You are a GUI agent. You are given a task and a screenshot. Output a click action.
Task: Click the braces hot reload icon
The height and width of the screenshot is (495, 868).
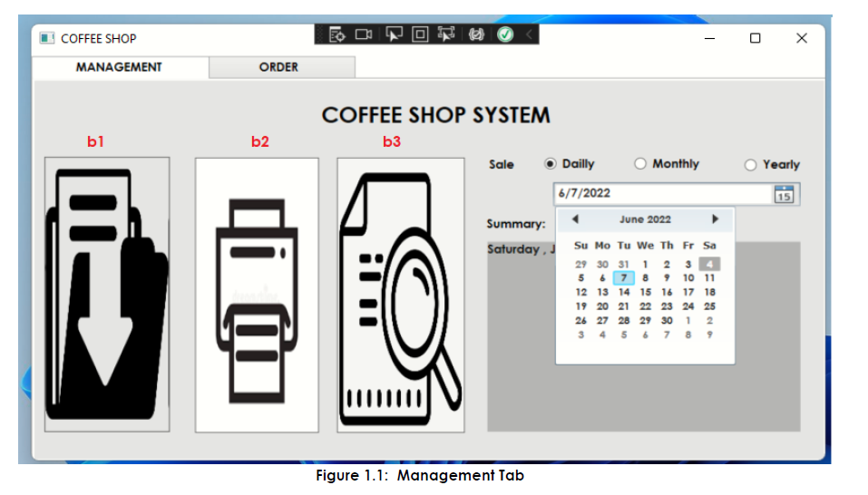coord(475,34)
